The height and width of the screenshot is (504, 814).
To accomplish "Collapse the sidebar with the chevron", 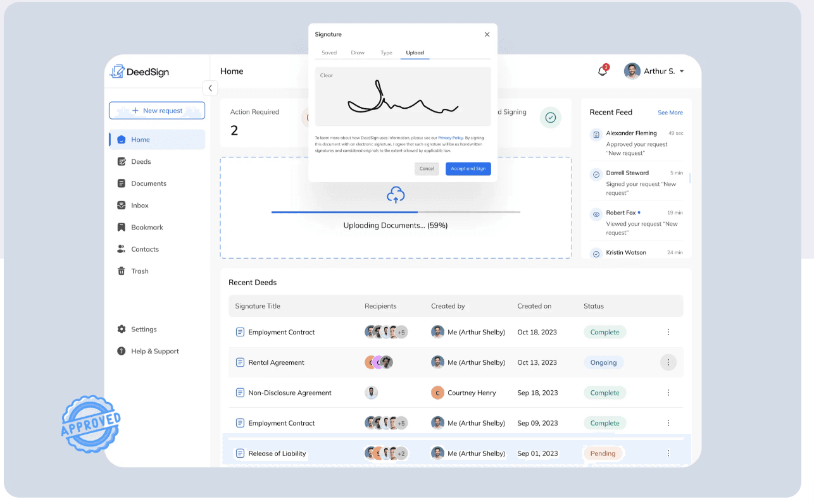I will coord(210,88).
